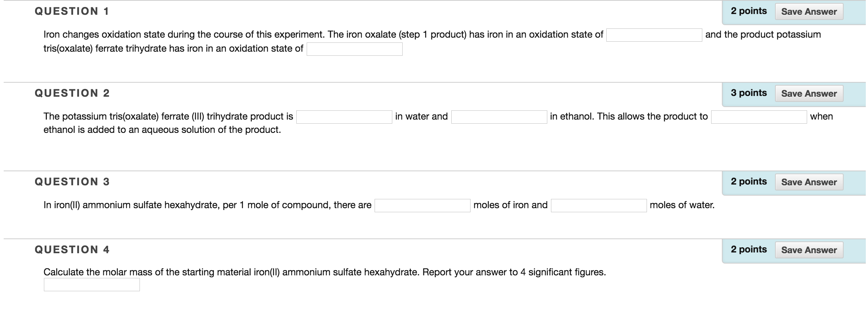
Task: Focus the molar mass answer field
Action: click(x=92, y=285)
